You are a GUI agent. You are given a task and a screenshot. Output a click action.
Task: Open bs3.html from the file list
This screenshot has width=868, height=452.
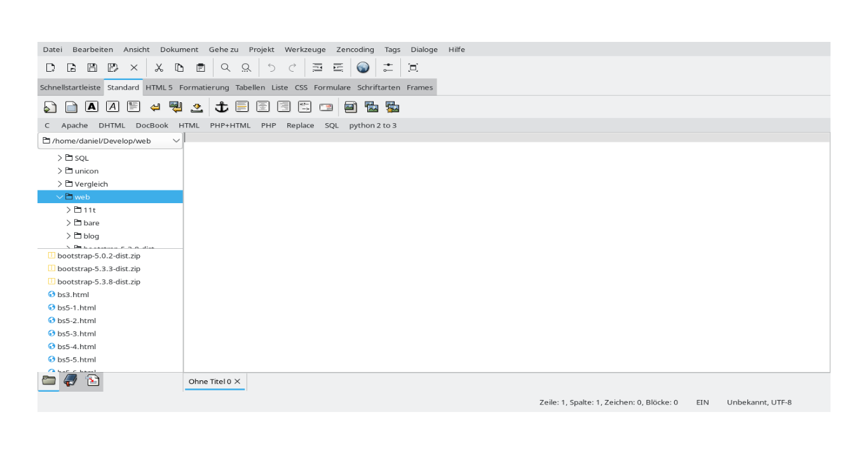pyautogui.click(x=72, y=294)
